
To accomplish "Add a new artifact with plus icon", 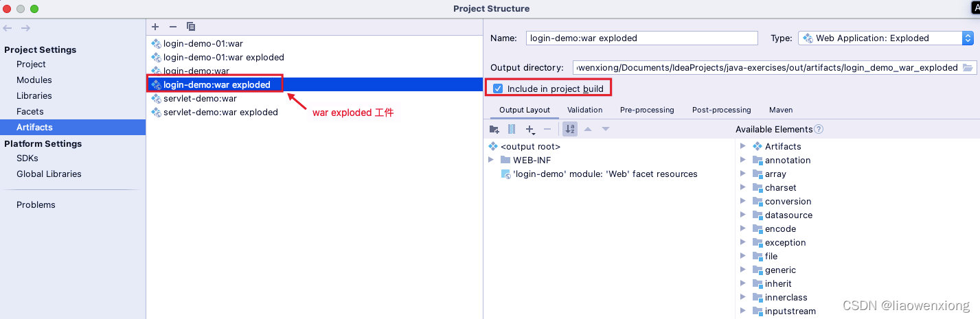I will (155, 27).
